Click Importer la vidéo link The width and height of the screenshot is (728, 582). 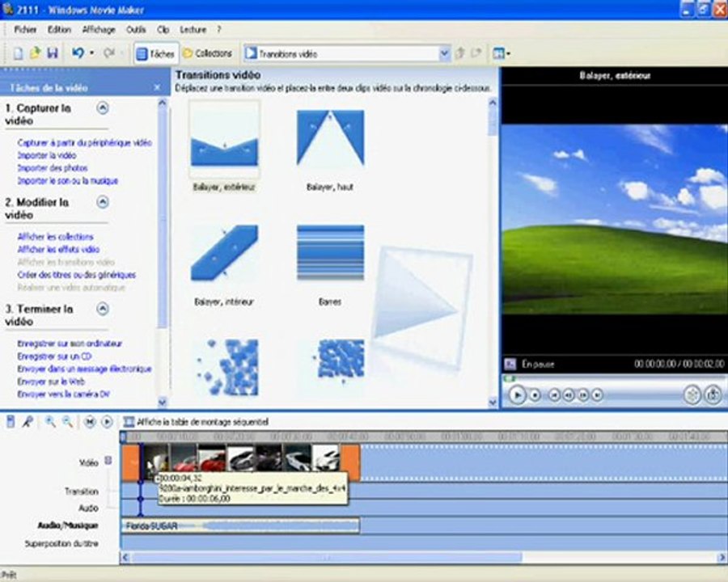pyautogui.click(x=47, y=155)
